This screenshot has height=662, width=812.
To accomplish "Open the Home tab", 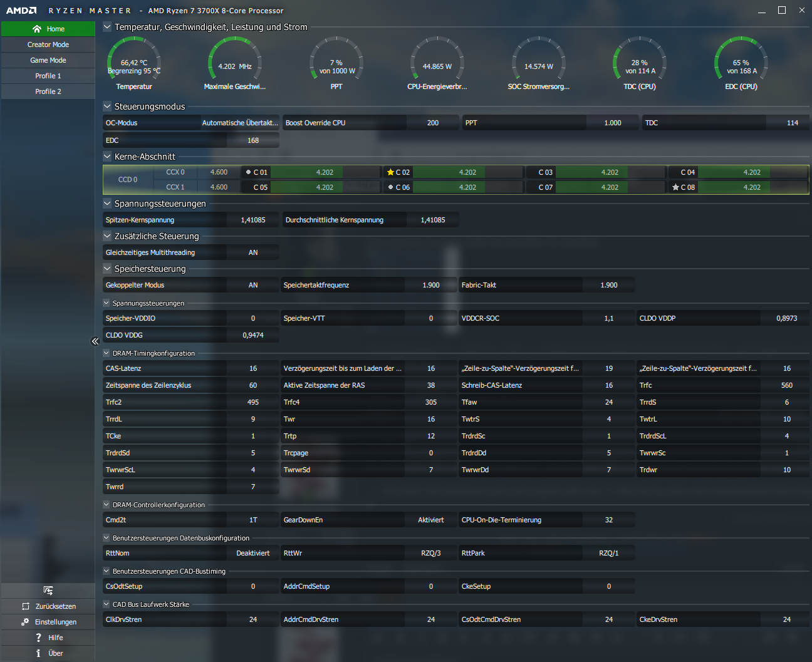I will 48,29.
